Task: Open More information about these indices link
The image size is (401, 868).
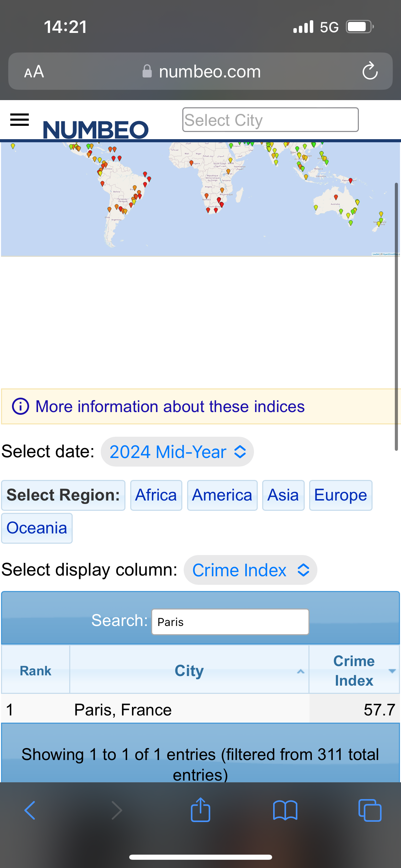Action: tap(170, 407)
